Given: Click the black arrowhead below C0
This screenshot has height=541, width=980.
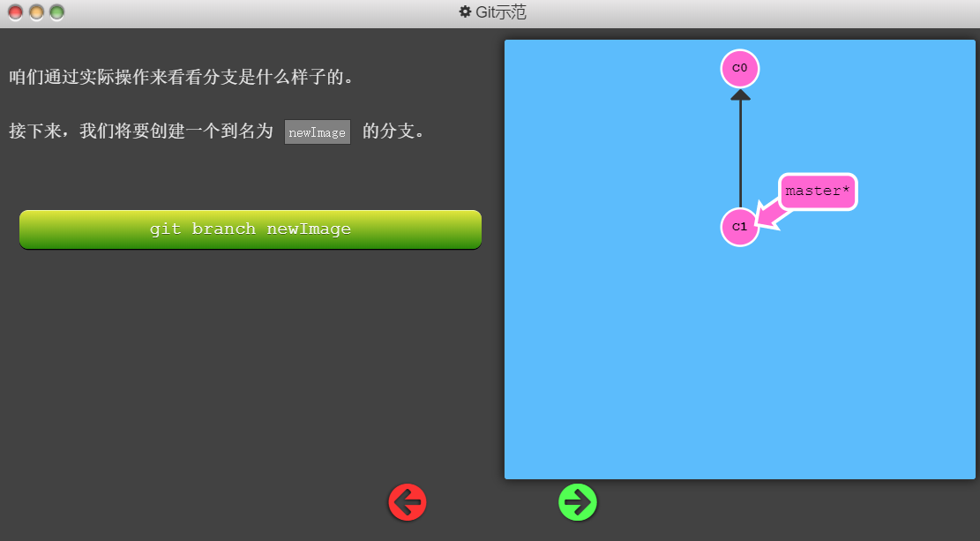Looking at the screenshot, I should point(740,94).
